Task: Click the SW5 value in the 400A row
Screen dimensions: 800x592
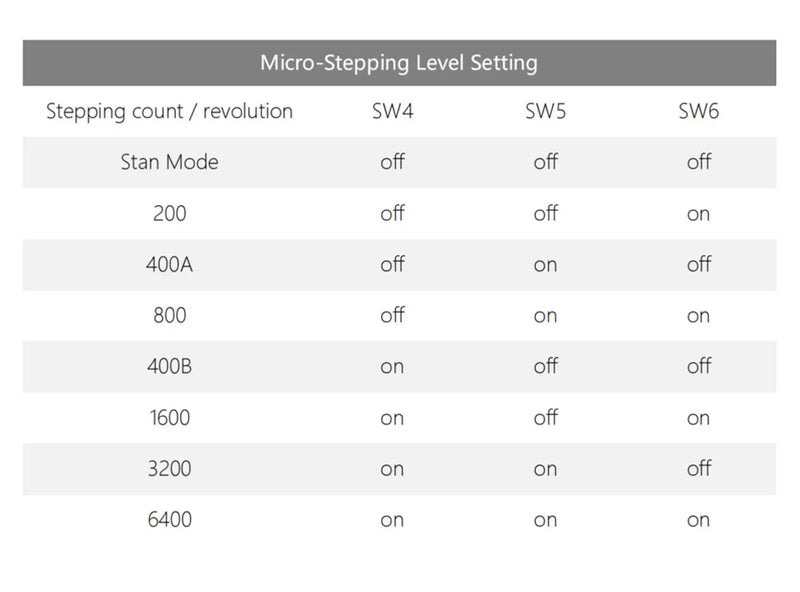Action: coord(545,265)
